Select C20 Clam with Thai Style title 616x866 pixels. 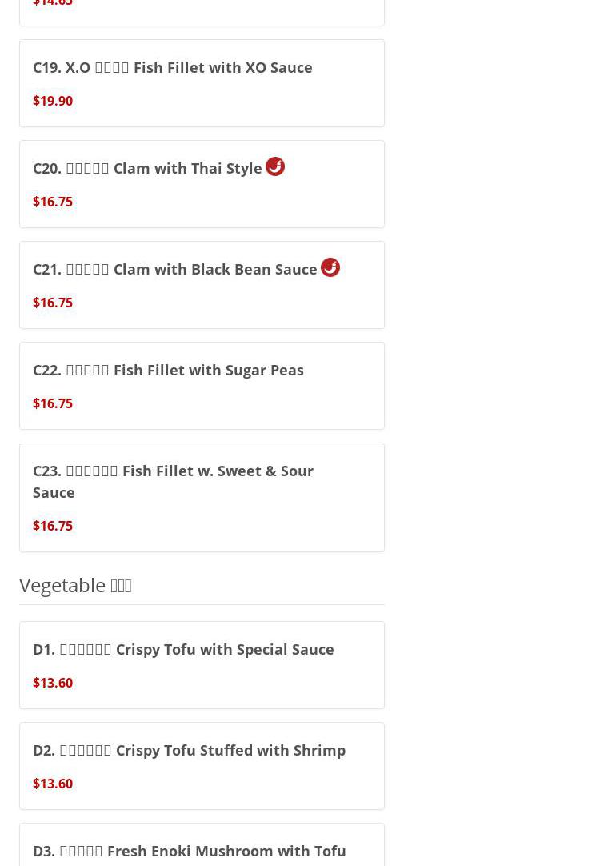[148, 169]
